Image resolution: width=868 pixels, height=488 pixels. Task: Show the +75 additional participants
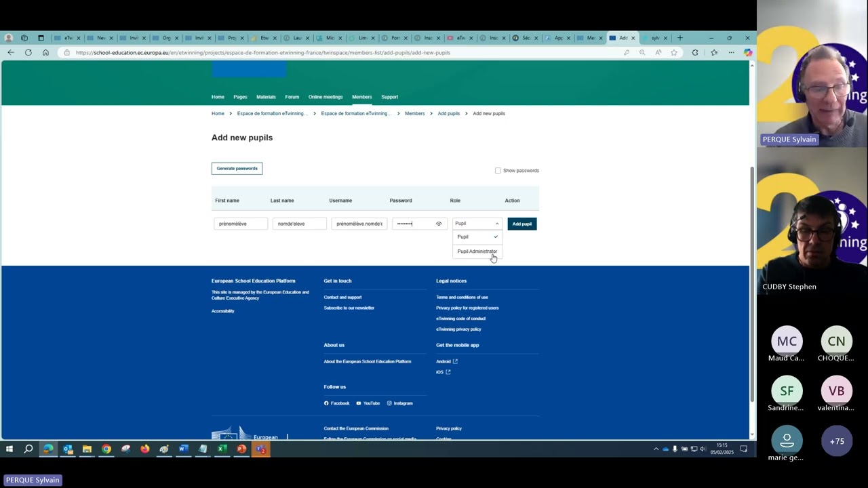click(x=837, y=441)
